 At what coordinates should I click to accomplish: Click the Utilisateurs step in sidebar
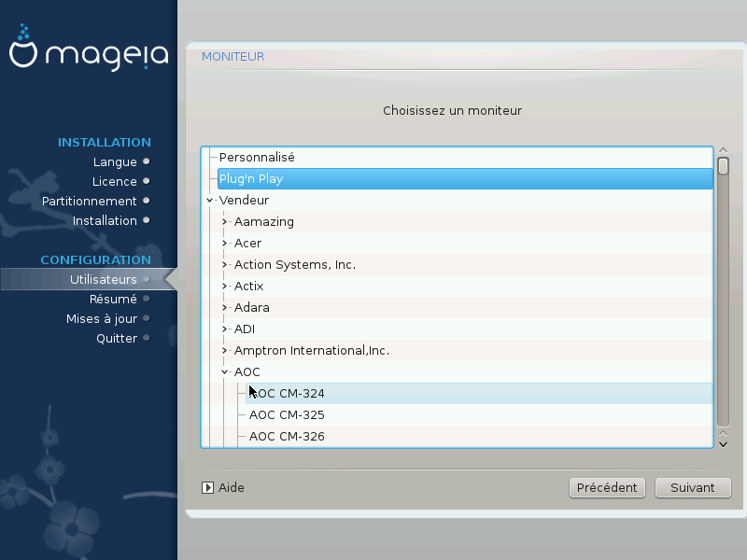[104, 279]
